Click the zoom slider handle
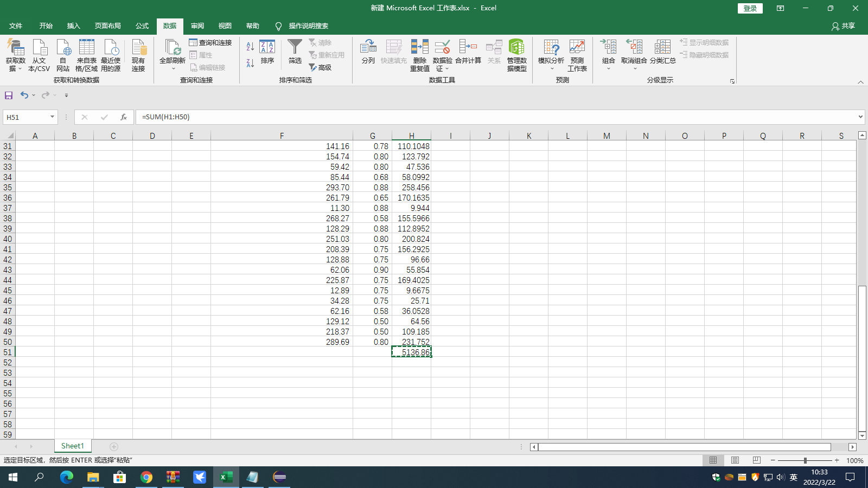868x488 pixels. 805,460
